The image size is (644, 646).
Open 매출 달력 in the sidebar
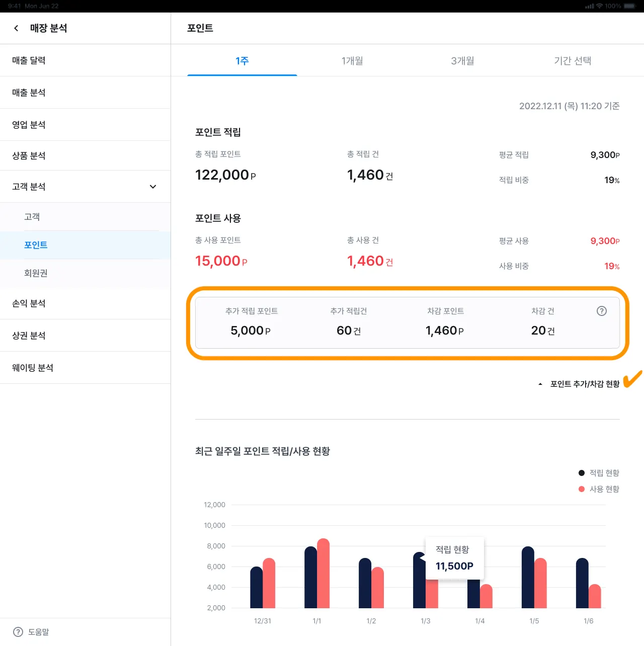click(85, 60)
